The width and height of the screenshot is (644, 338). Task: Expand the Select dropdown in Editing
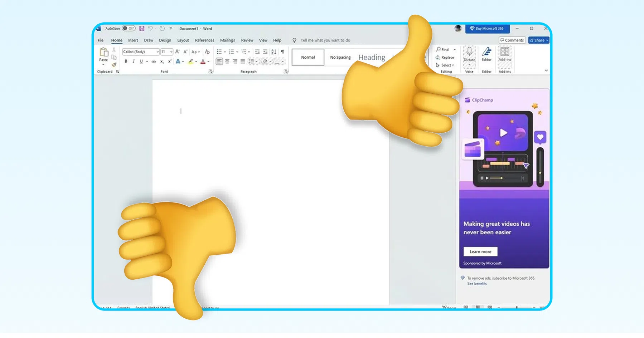pos(445,65)
